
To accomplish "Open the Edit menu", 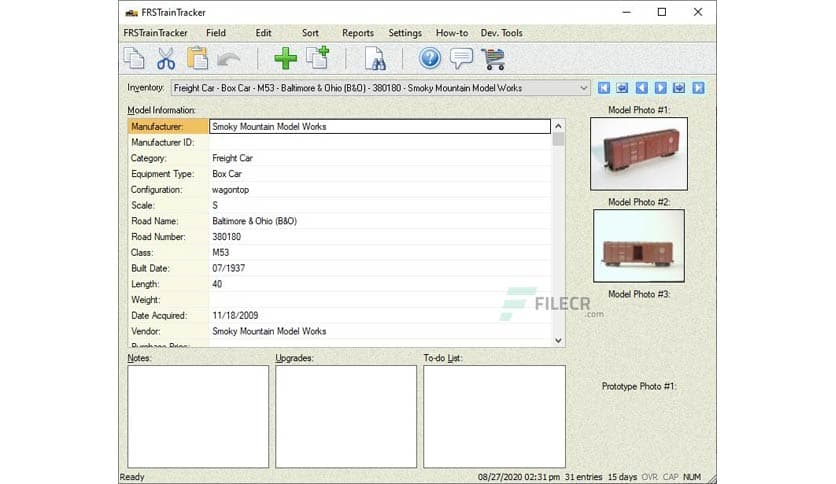I will pos(263,33).
